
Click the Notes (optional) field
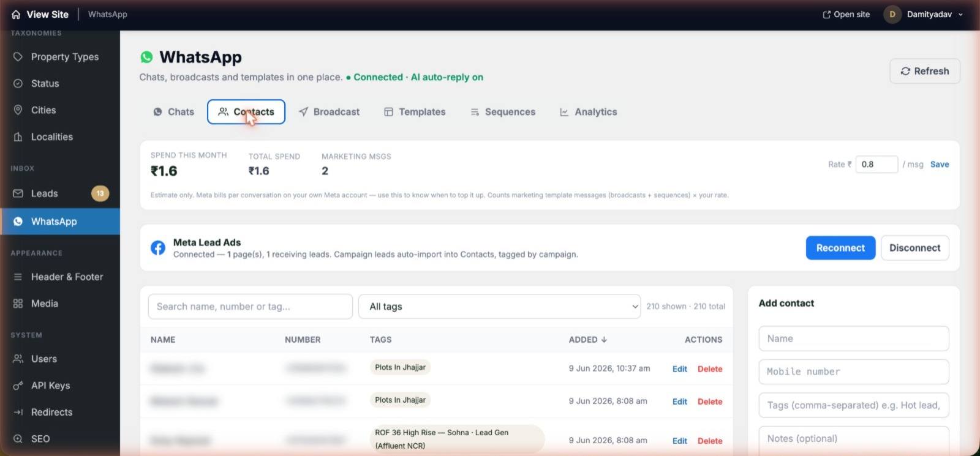click(x=854, y=440)
